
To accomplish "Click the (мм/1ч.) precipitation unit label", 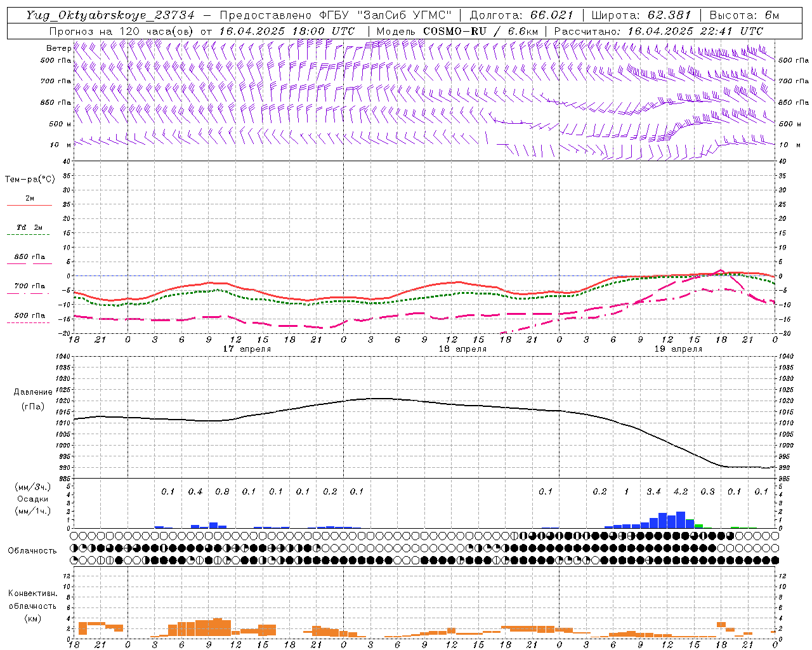I will pyautogui.click(x=32, y=512).
